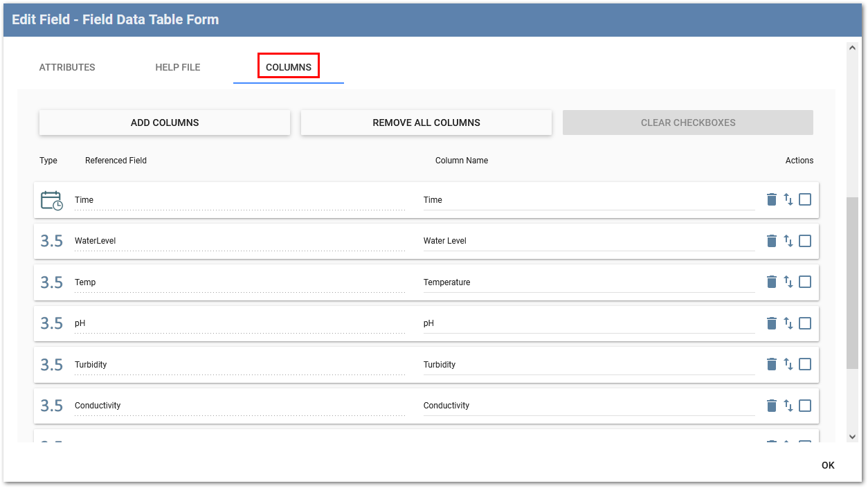Edit the Temperature column name field
The image size is (868, 488).
pyautogui.click(x=589, y=282)
